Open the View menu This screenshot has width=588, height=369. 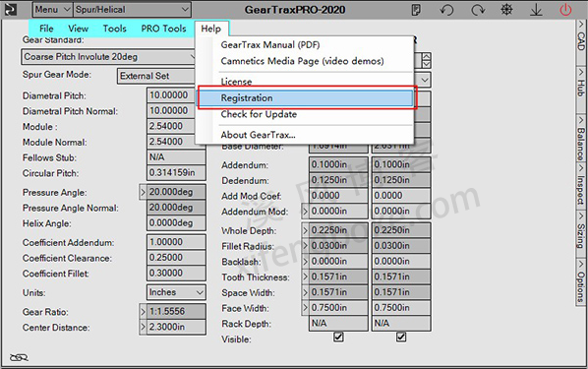78,29
